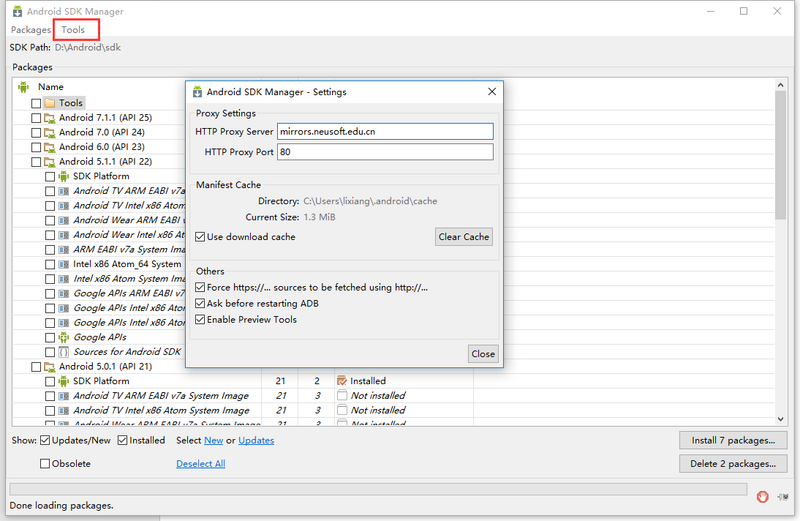Click Intel x86 Atom_64 System image icon
The width and height of the screenshot is (800, 521).
click(x=63, y=264)
